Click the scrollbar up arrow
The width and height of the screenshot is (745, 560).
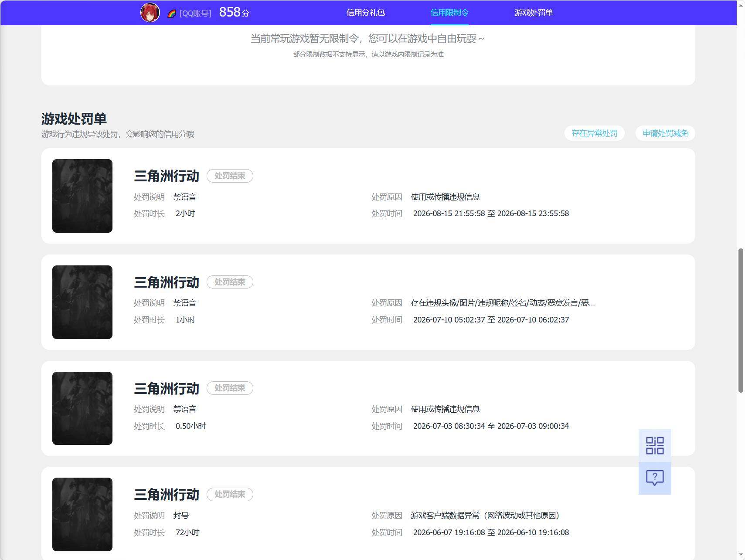[x=741, y=4]
